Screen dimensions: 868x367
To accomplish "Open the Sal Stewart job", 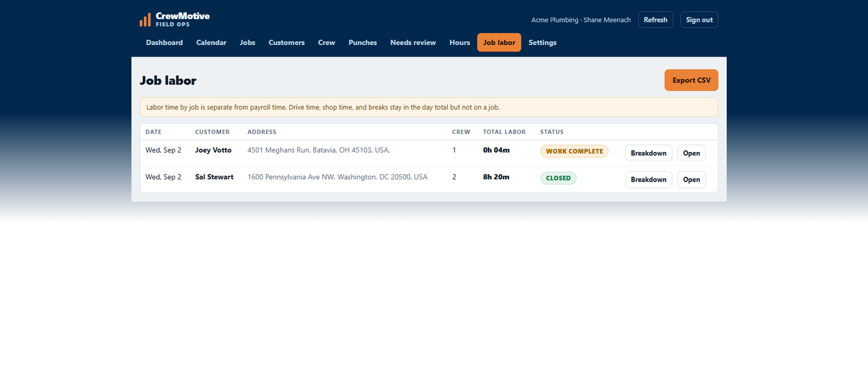I will point(692,180).
